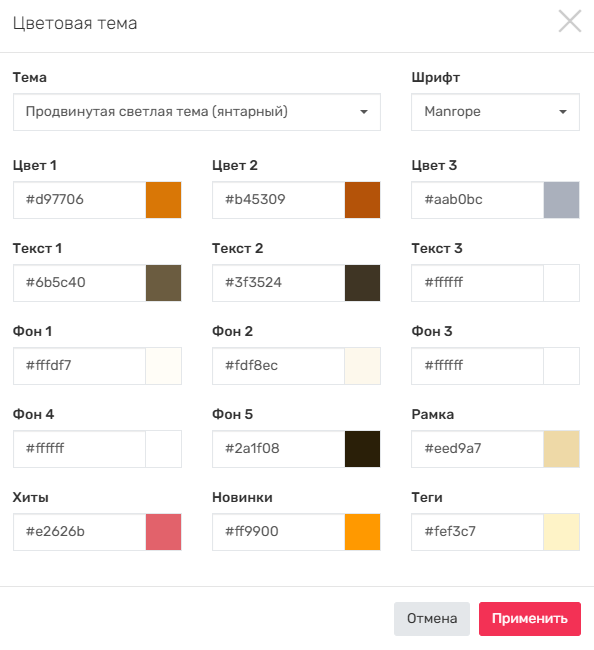Screen dimensions: 594x650
Task: Click the Текст 3 hex input field
Action: click(478, 283)
